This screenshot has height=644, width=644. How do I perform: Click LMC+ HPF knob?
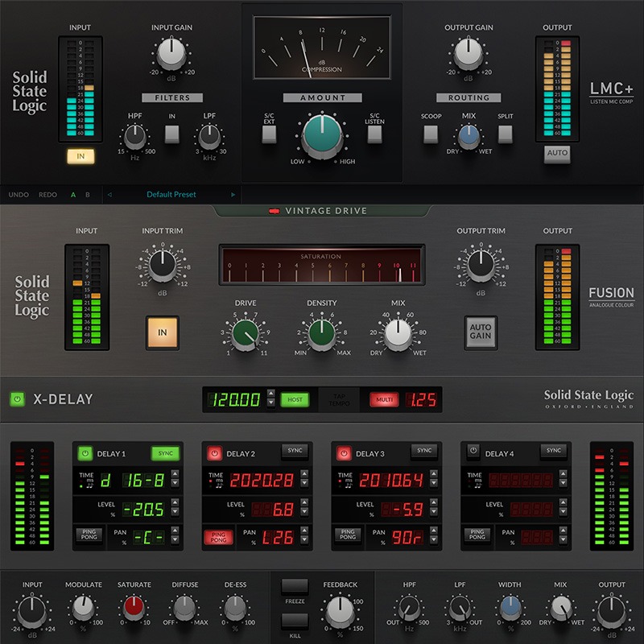point(134,136)
